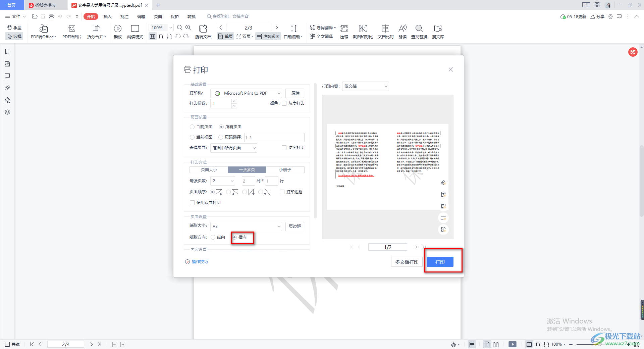Open 截图和对比 screenshot tool
644x349 pixels.
[363, 32]
